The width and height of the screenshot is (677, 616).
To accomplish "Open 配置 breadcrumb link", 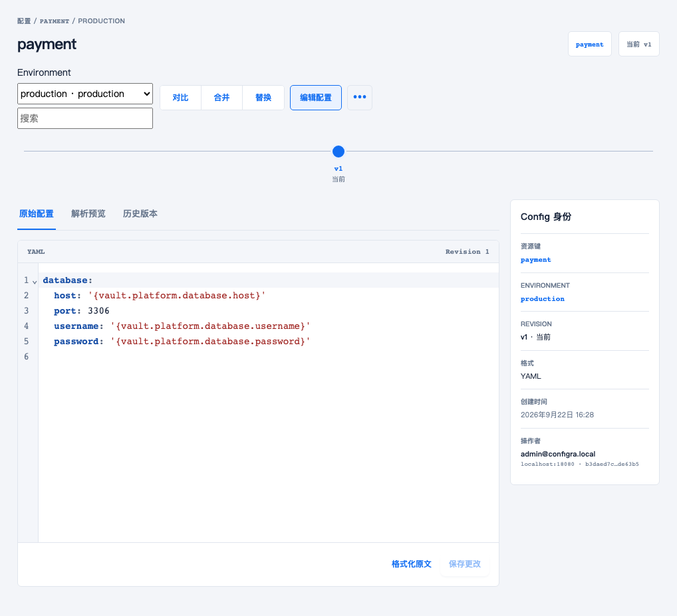I will coord(24,21).
